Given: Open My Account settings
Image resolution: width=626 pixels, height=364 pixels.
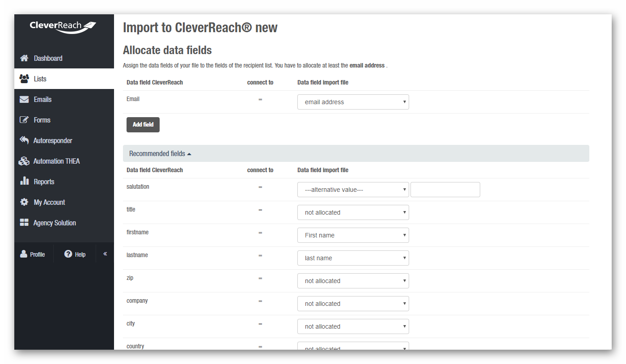Looking at the screenshot, I should [x=64, y=202].
